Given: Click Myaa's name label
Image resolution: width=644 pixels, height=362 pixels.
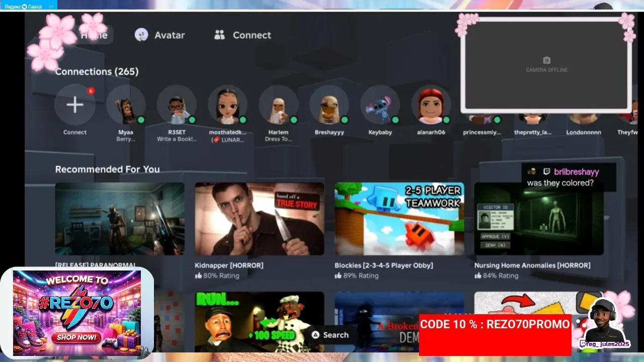Looking at the screenshot, I should click(126, 132).
